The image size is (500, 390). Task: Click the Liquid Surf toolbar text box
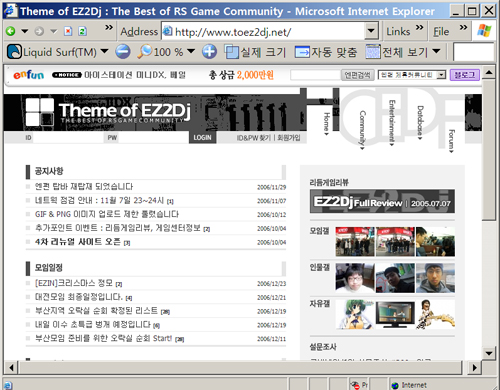point(473,52)
